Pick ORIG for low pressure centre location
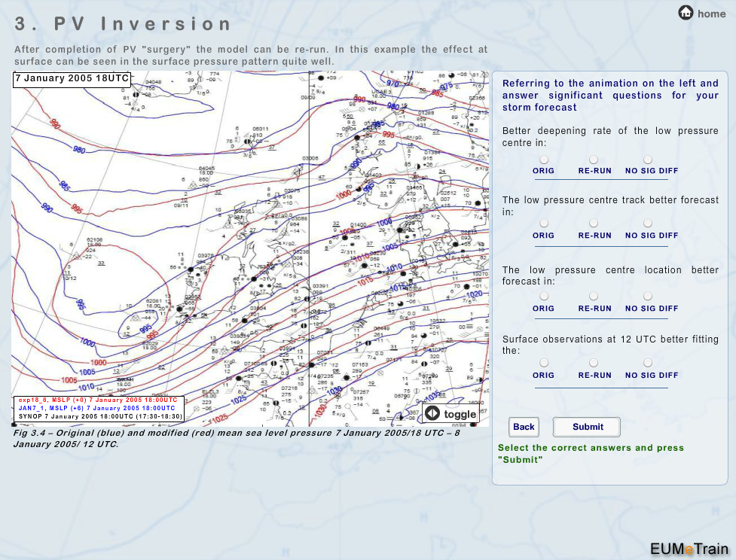The height and width of the screenshot is (560, 736). pos(544,297)
